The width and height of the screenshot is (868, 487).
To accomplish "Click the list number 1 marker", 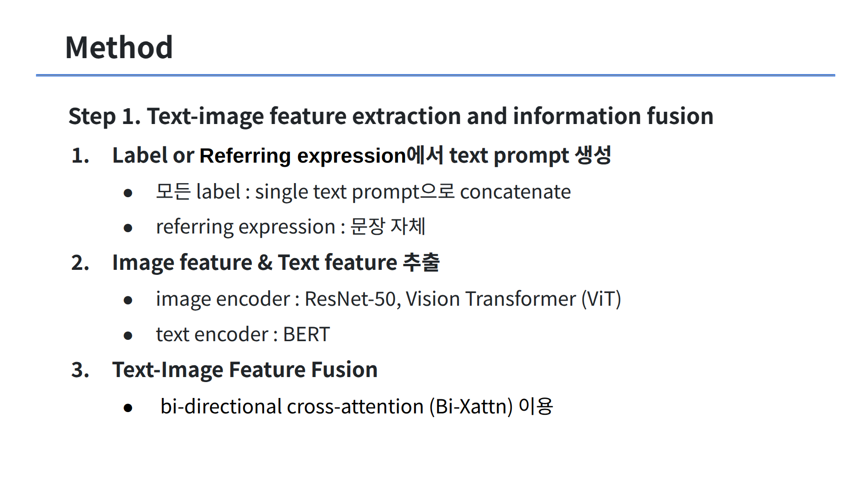I will 80,156.
